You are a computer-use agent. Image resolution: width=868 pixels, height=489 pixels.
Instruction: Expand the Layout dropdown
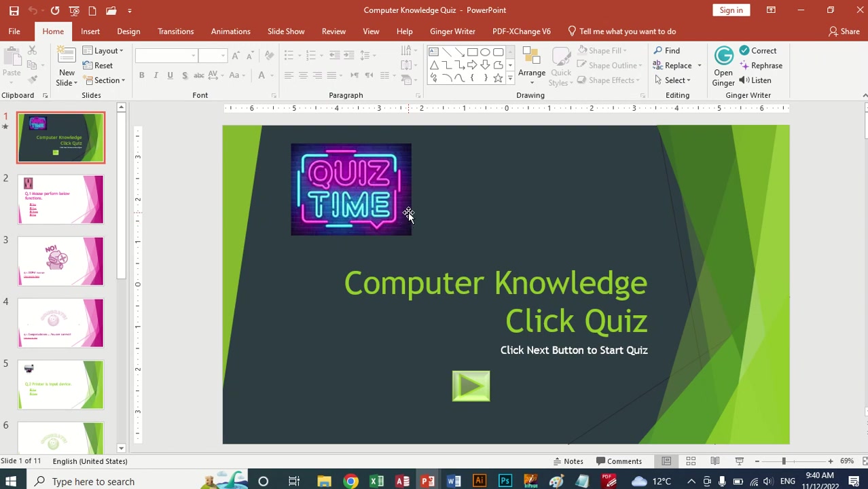coord(103,51)
